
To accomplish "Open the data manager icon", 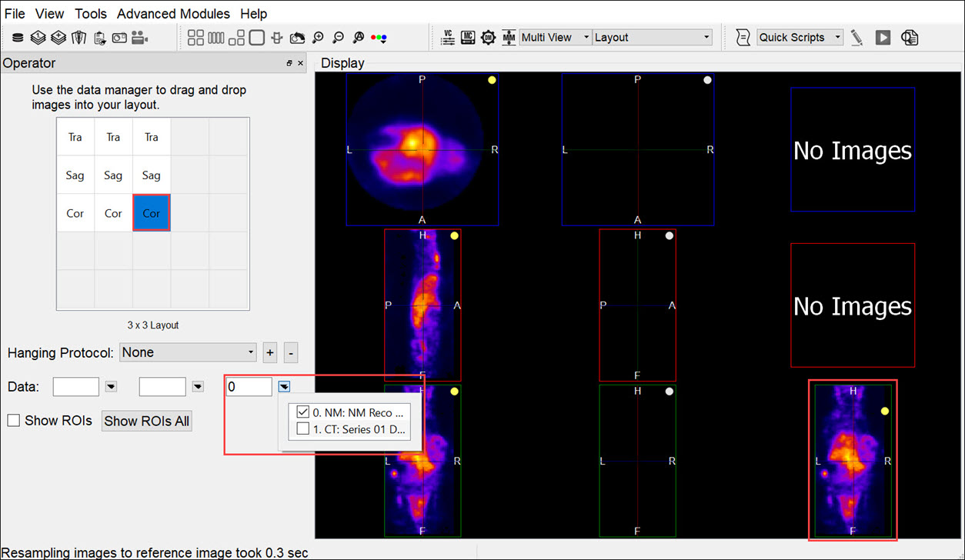I will [x=17, y=37].
